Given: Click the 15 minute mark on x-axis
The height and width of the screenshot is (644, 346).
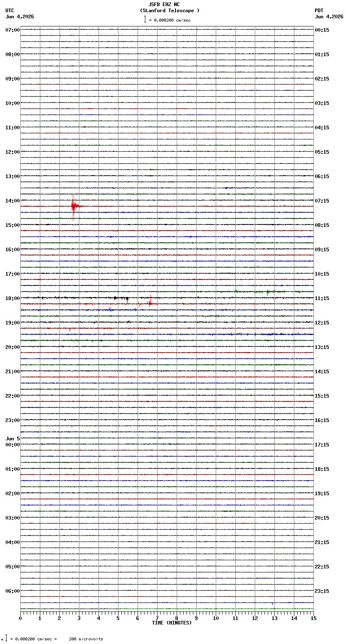Looking at the screenshot, I should click(x=313, y=618).
